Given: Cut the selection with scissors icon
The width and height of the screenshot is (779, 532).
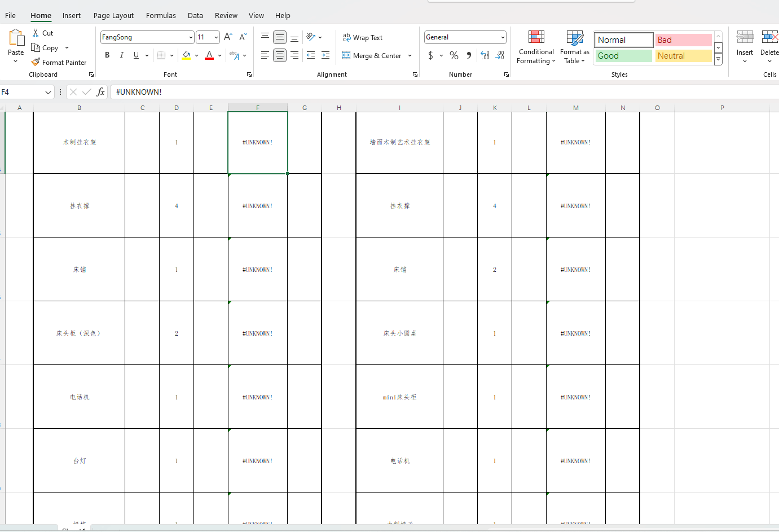Looking at the screenshot, I should (36, 33).
